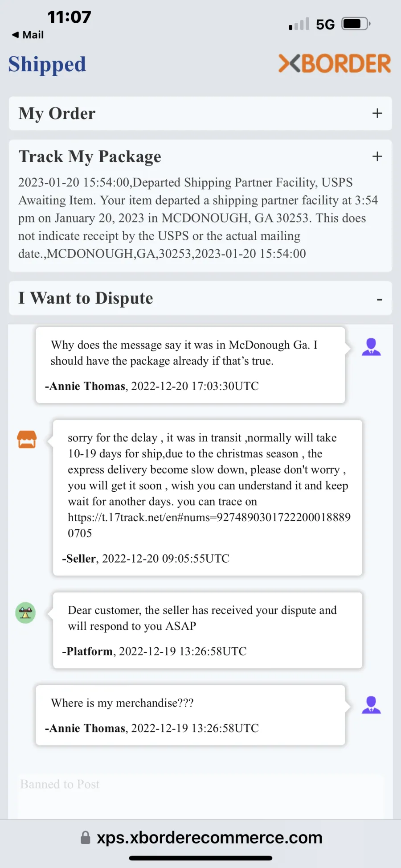Open the 17track tracking link

tap(209, 525)
